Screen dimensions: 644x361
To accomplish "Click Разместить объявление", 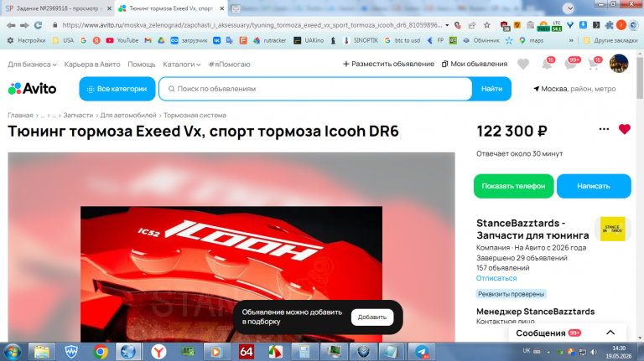I will pyautogui.click(x=388, y=64).
